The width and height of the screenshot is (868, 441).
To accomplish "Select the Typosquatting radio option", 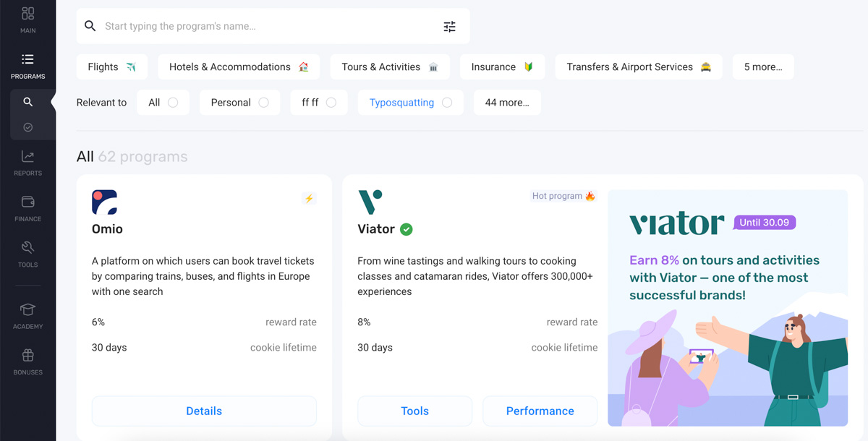I will [447, 103].
